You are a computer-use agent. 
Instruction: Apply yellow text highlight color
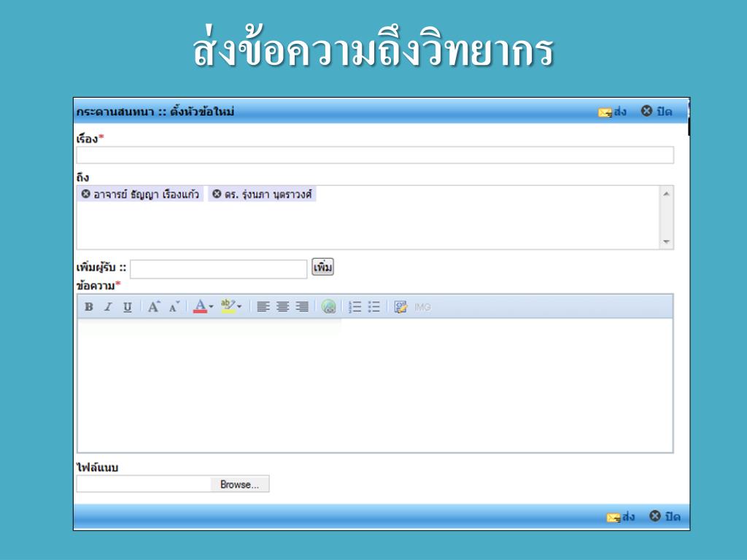click(228, 306)
